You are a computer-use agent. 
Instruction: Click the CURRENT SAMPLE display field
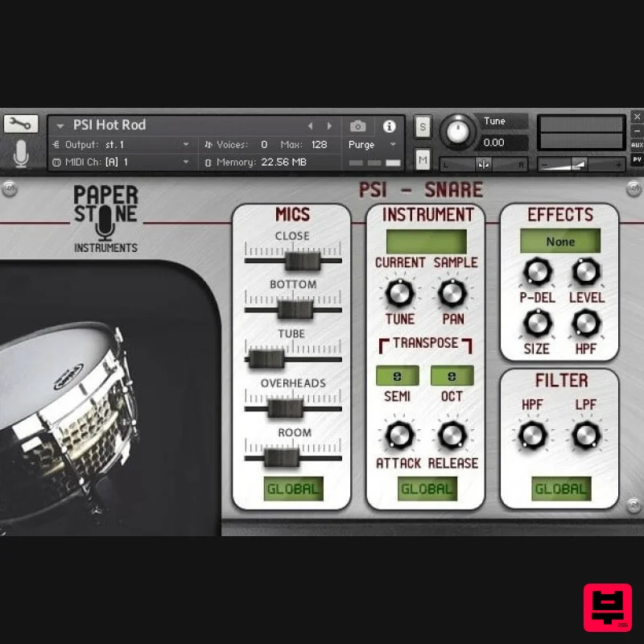click(x=427, y=242)
